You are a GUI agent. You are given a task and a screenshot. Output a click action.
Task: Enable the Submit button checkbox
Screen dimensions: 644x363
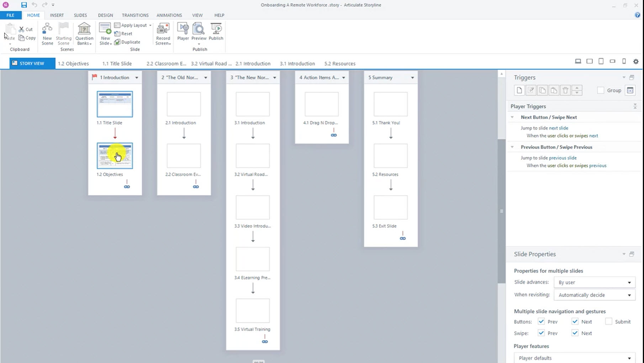tap(608, 321)
